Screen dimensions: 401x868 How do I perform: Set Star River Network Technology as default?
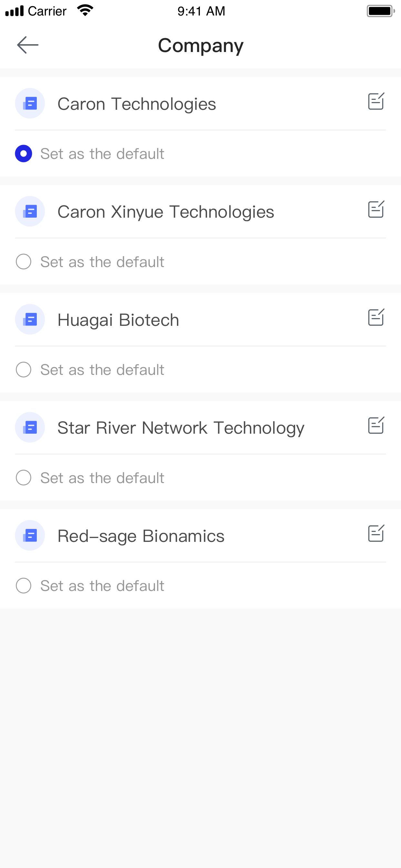click(24, 478)
